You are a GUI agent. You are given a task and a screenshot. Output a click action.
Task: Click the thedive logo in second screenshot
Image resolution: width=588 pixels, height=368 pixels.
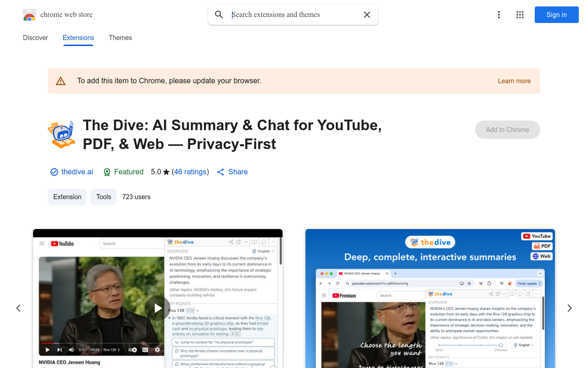(x=430, y=242)
